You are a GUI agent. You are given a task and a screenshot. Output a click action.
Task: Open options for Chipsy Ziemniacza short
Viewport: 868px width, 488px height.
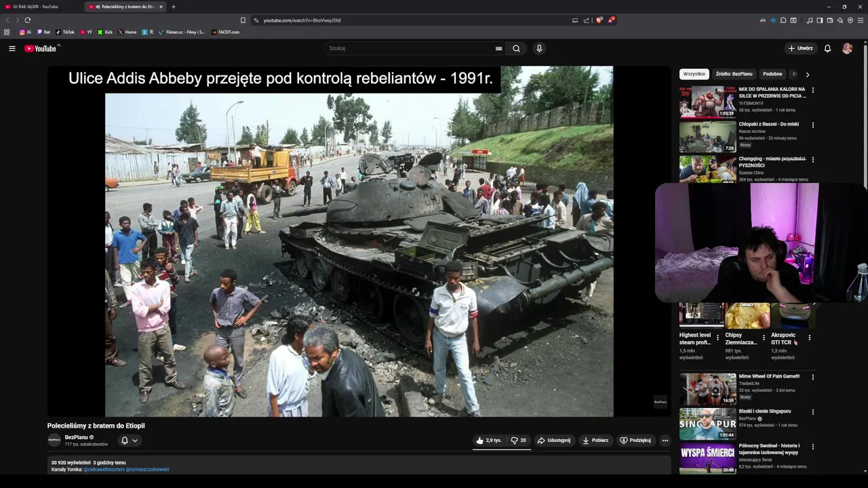pyautogui.click(x=764, y=337)
